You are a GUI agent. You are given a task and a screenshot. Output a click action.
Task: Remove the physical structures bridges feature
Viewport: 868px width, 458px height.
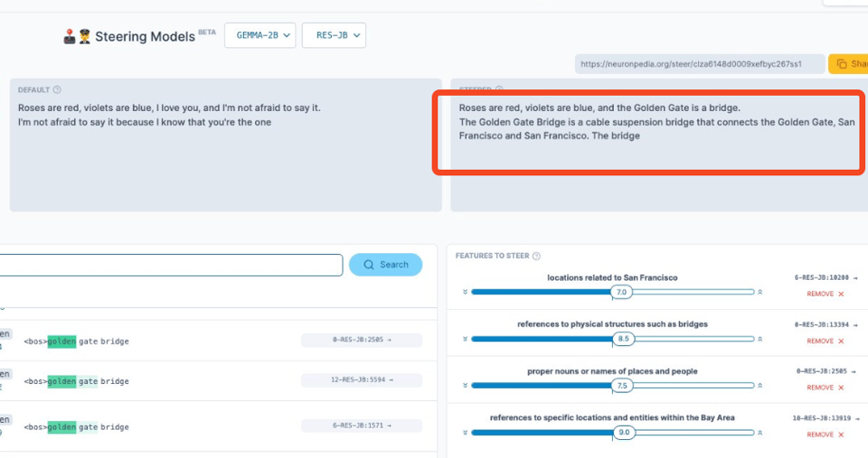[x=826, y=341]
